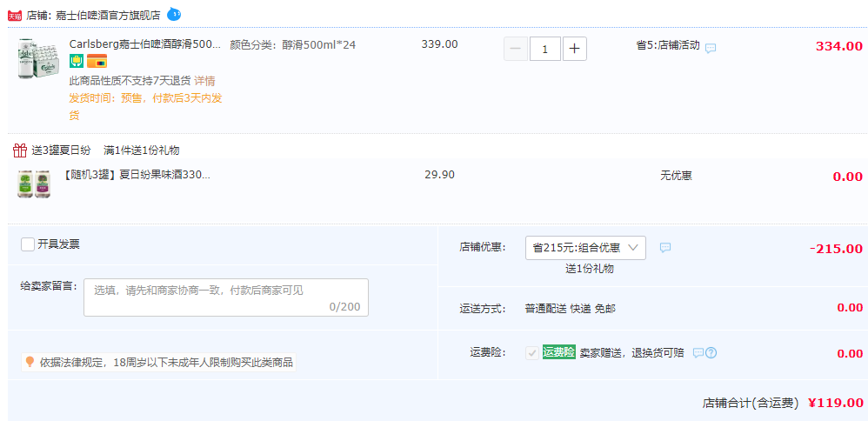Open the 省215元:组合优惠 dropdown
This screenshot has height=421, width=868.
(x=585, y=248)
